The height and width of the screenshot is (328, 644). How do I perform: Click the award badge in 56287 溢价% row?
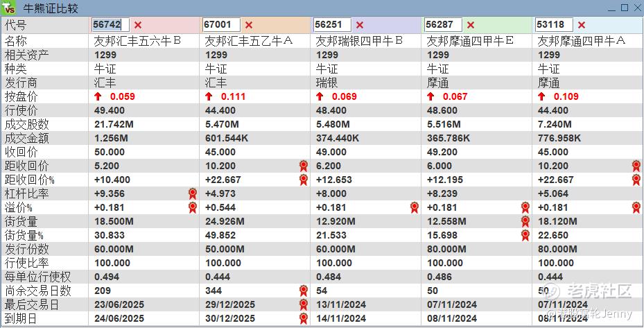click(x=525, y=207)
